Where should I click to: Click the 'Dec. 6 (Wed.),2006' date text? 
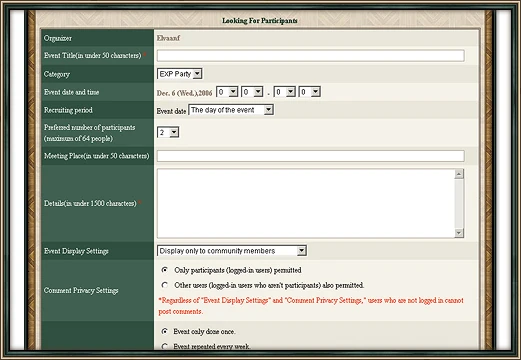click(184, 93)
